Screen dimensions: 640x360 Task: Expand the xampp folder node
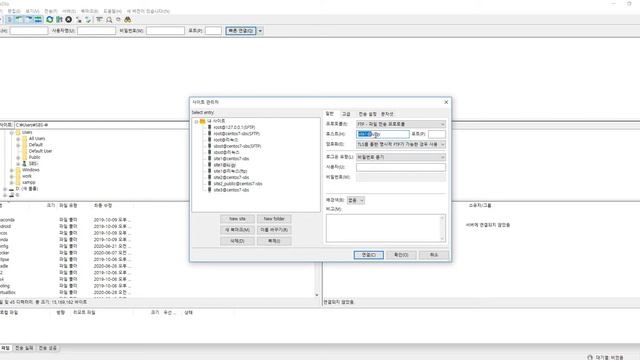tap(11, 182)
